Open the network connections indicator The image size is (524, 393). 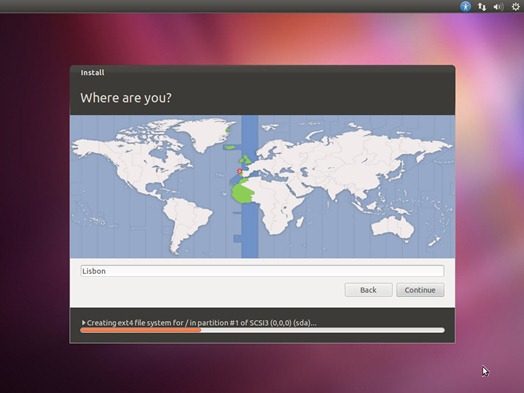[x=482, y=7]
